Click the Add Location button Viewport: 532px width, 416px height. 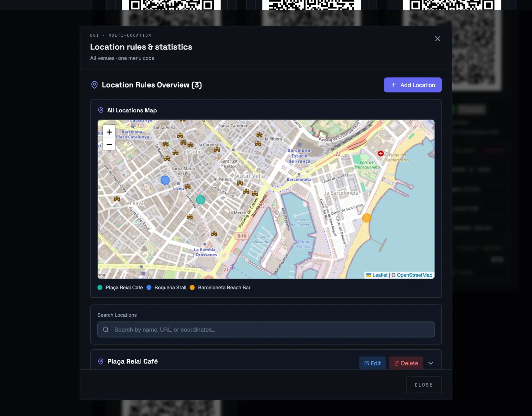tap(413, 85)
